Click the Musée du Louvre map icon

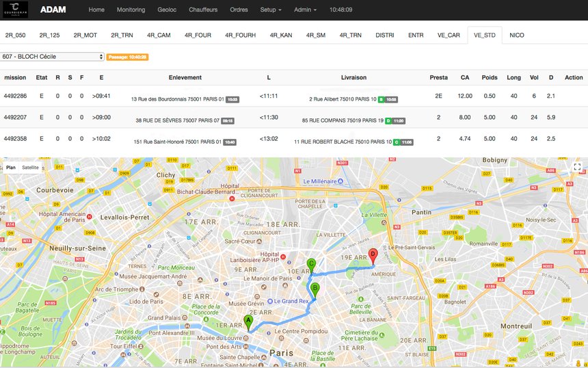(245, 338)
